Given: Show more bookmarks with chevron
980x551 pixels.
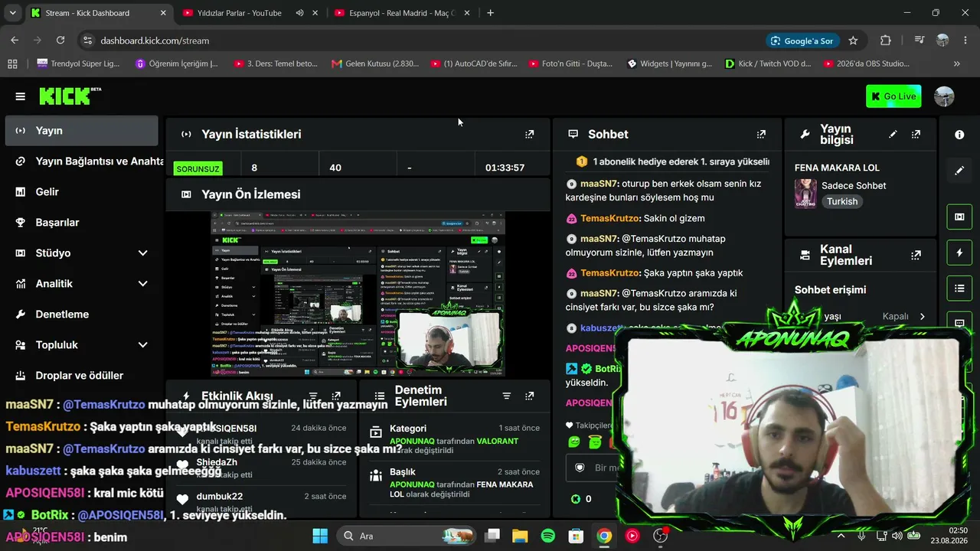Looking at the screenshot, I should 957,64.
